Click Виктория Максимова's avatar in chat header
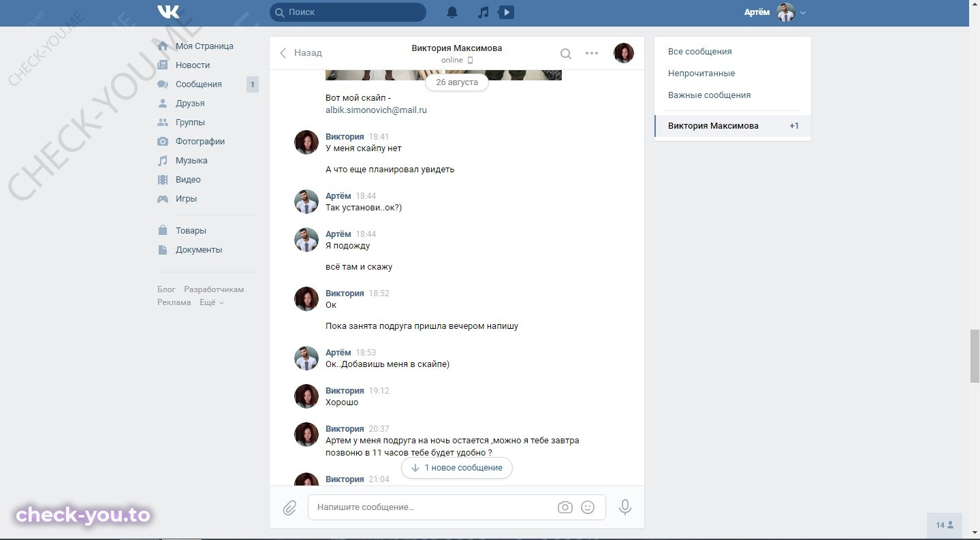 click(624, 53)
